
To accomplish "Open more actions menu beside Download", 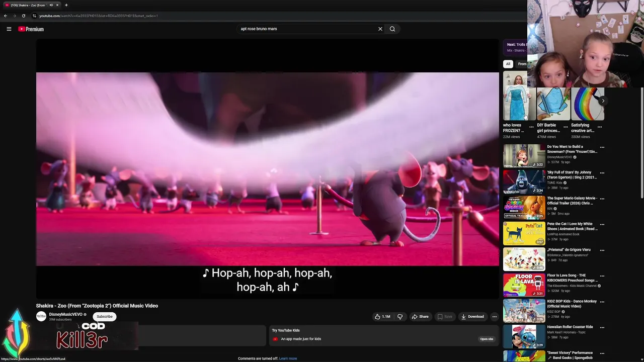I will coord(495,317).
